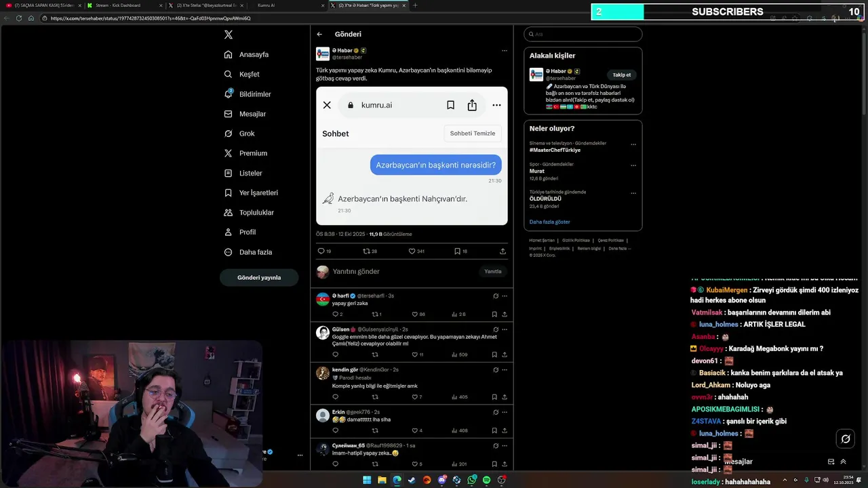This screenshot has height=488, width=868.
Task: Click Gönderi yayınla button
Action: click(259, 277)
